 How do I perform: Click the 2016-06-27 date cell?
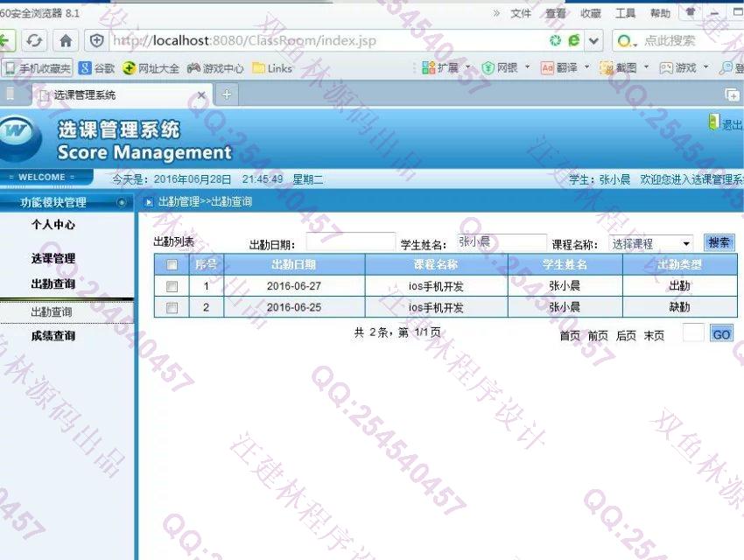(x=294, y=286)
